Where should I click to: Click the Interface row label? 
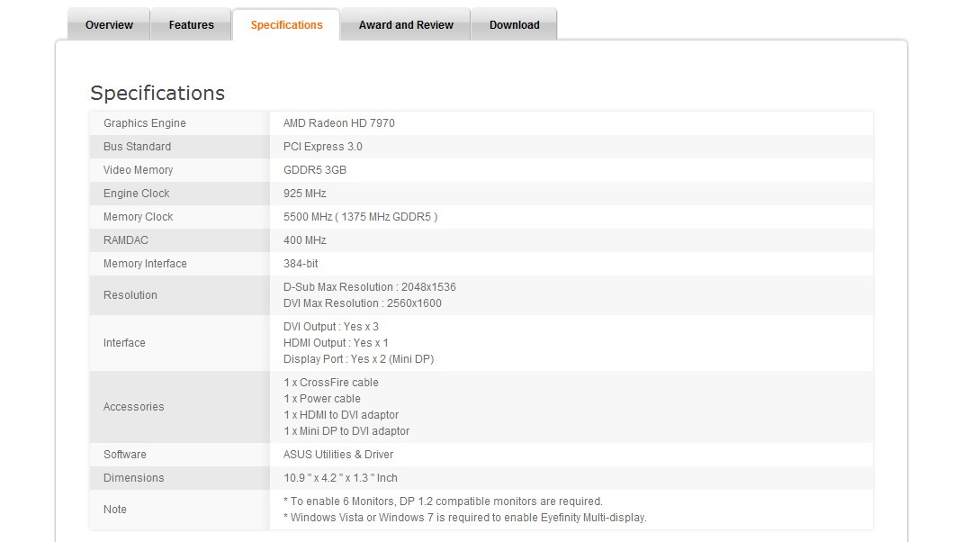tap(124, 343)
